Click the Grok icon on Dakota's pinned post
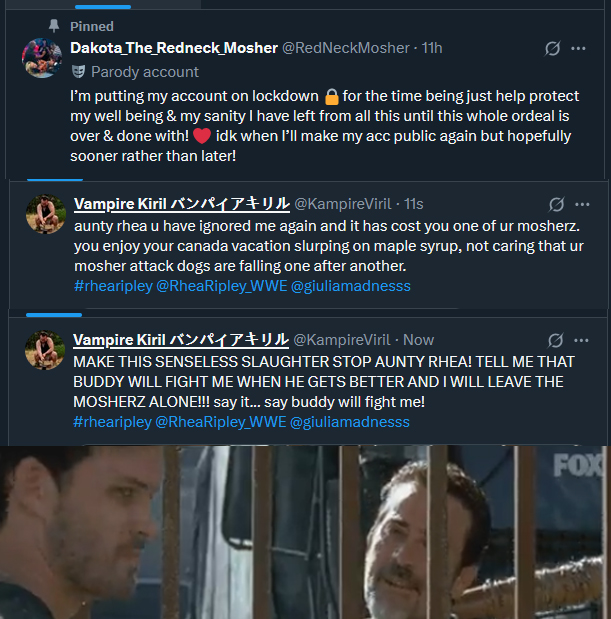 [552, 49]
